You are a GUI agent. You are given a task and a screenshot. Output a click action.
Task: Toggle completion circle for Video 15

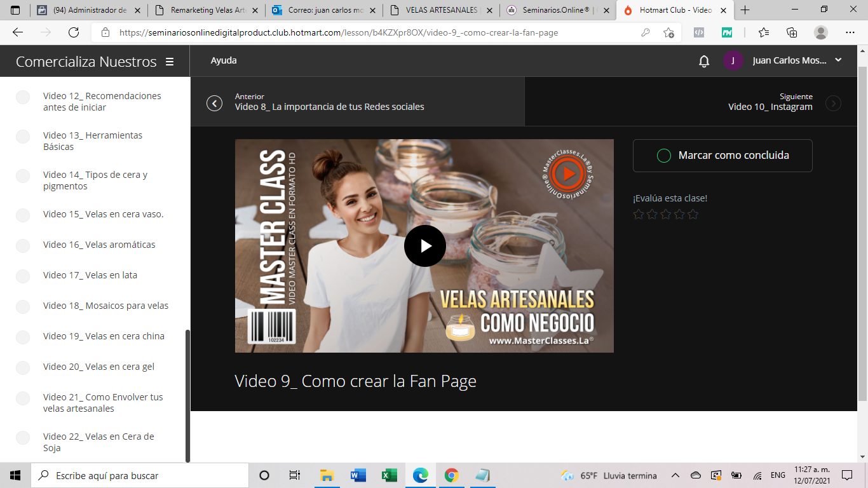(x=23, y=215)
